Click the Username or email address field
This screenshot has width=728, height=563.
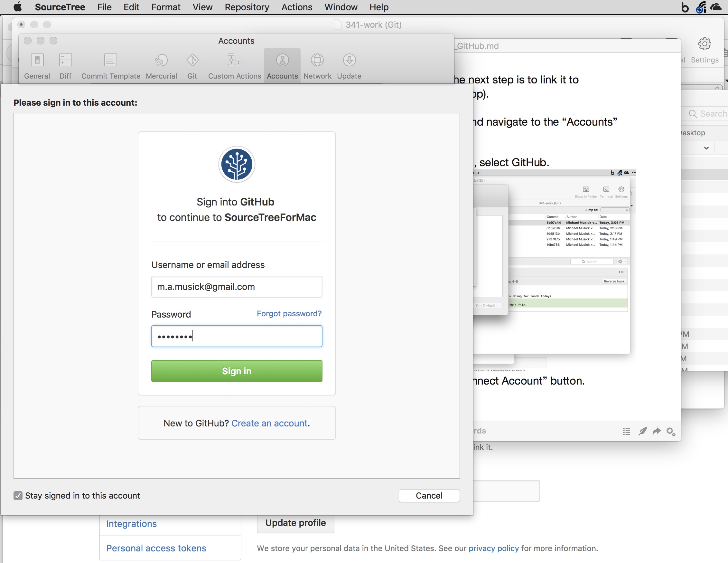[x=237, y=287]
